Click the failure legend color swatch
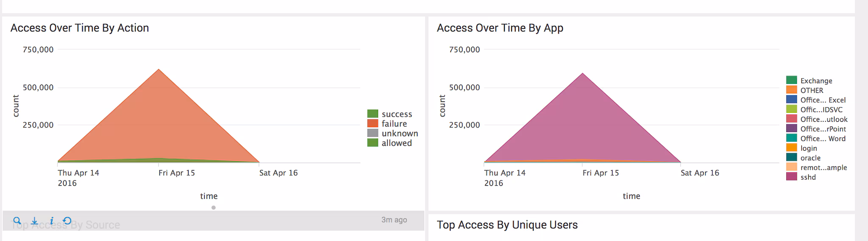Image resolution: width=868 pixels, height=241 pixels. coord(373,123)
